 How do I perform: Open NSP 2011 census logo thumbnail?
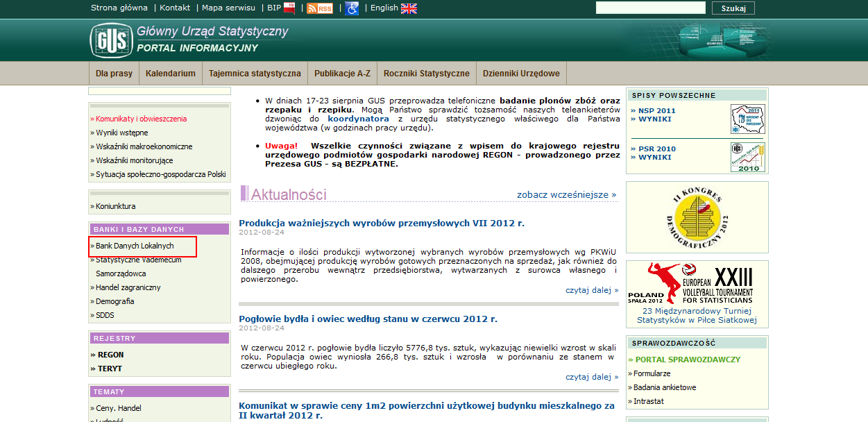pos(747,119)
